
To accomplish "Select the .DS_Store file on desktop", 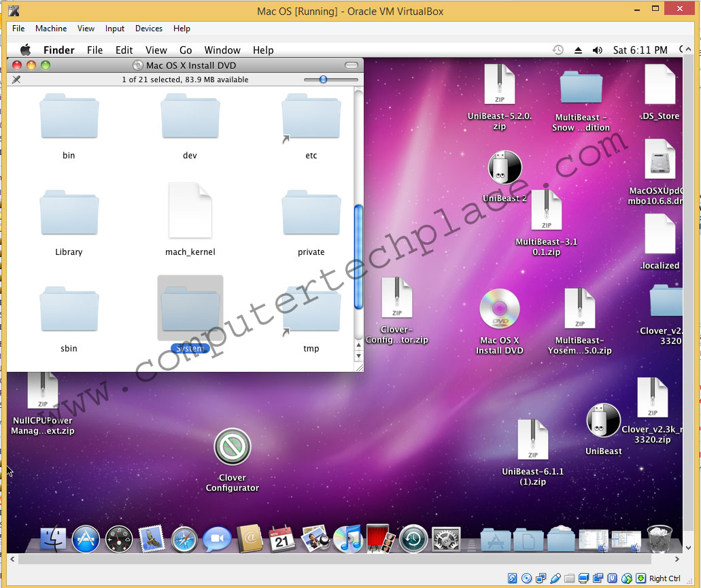I will (x=660, y=84).
